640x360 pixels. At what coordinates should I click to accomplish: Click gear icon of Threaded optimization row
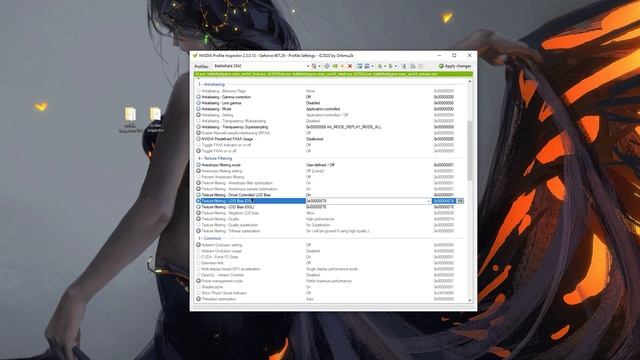click(x=198, y=299)
